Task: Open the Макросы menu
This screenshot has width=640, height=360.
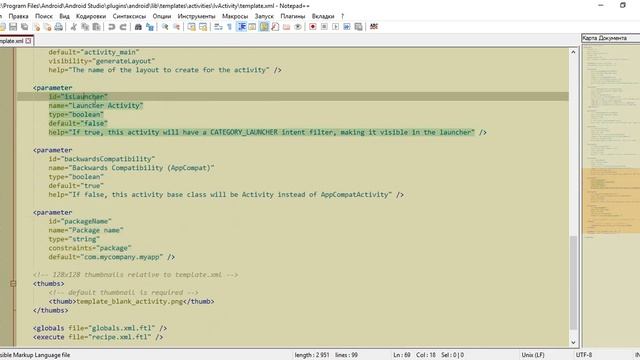Action: [235, 16]
